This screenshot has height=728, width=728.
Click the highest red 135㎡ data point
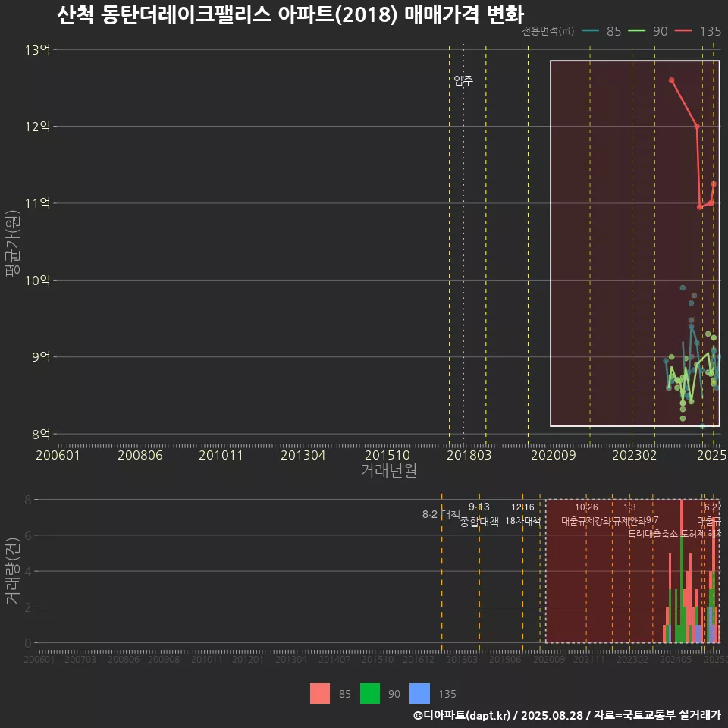coord(671,80)
